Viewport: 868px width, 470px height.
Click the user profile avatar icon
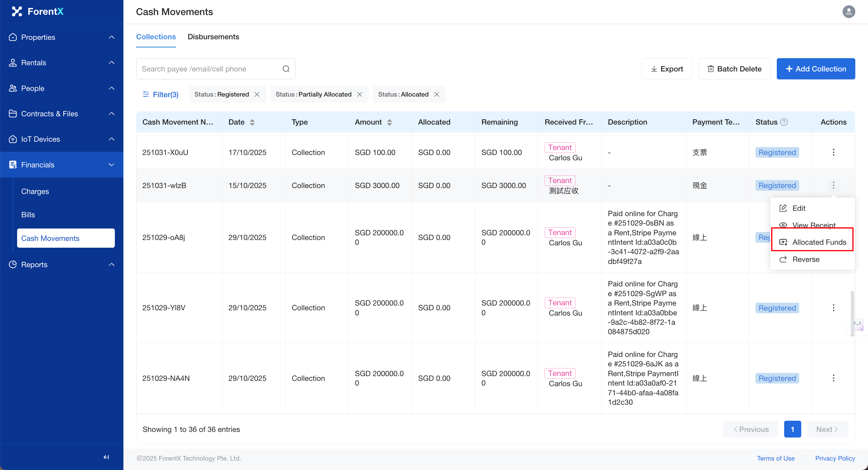pos(849,12)
